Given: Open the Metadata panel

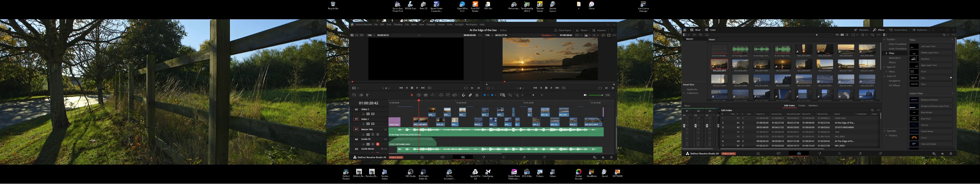Looking at the screenshot, I should 861,30.
